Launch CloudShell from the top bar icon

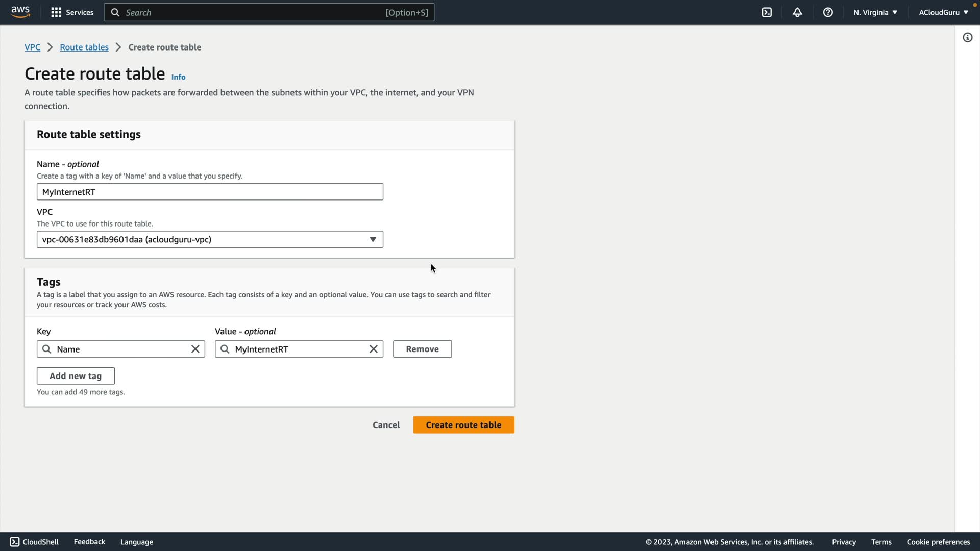click(x=767, y=12)
